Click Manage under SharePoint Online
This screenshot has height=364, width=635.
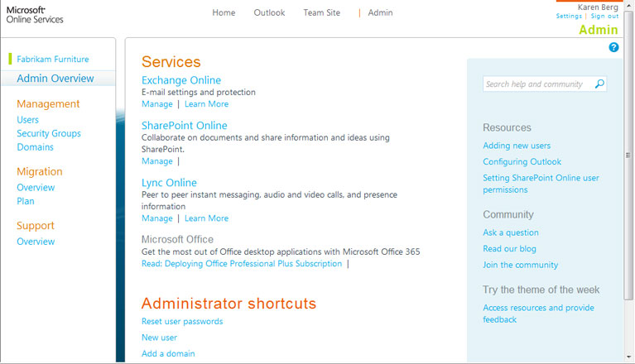(x=156, y=161)
